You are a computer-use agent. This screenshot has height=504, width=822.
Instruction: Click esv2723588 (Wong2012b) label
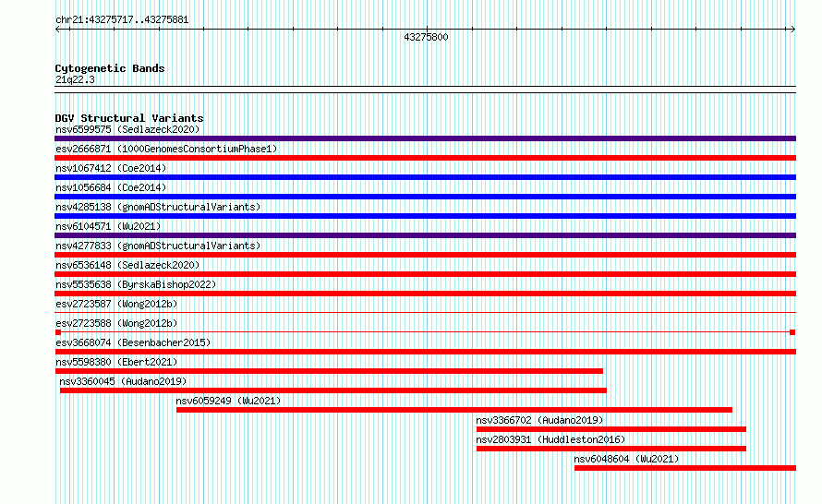click(x=116, y=323)
